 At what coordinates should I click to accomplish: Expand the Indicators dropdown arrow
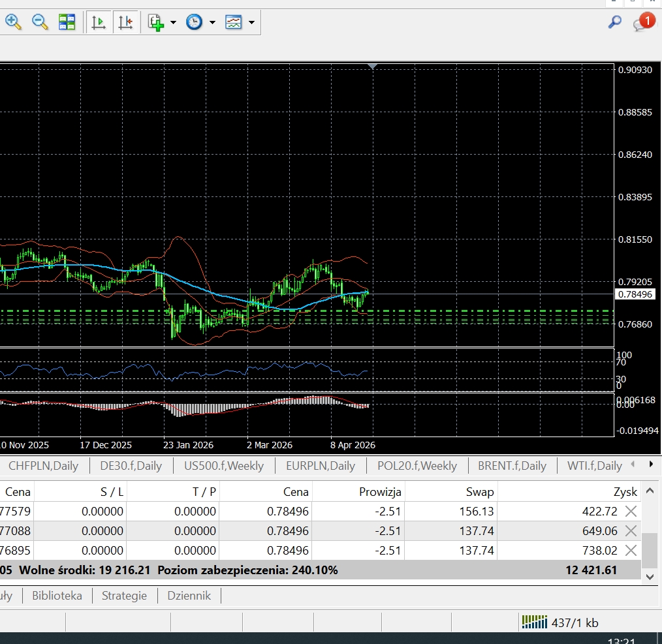[x=173, y=23]
